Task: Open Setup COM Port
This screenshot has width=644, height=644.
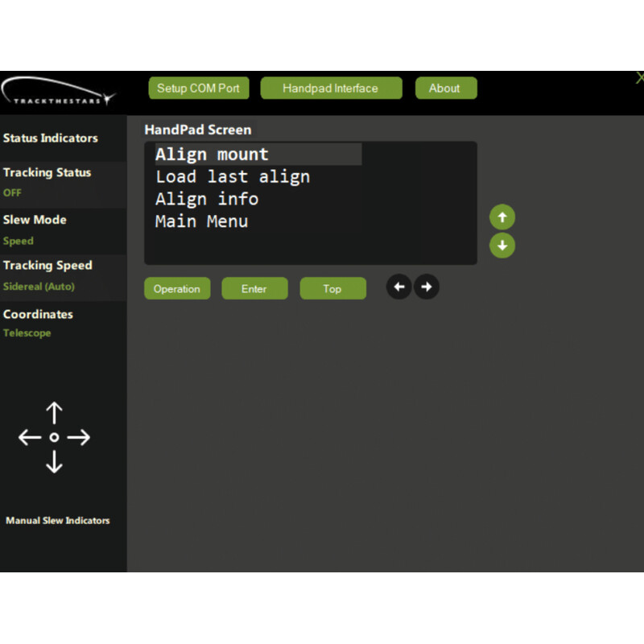Action: pos(198,89)
